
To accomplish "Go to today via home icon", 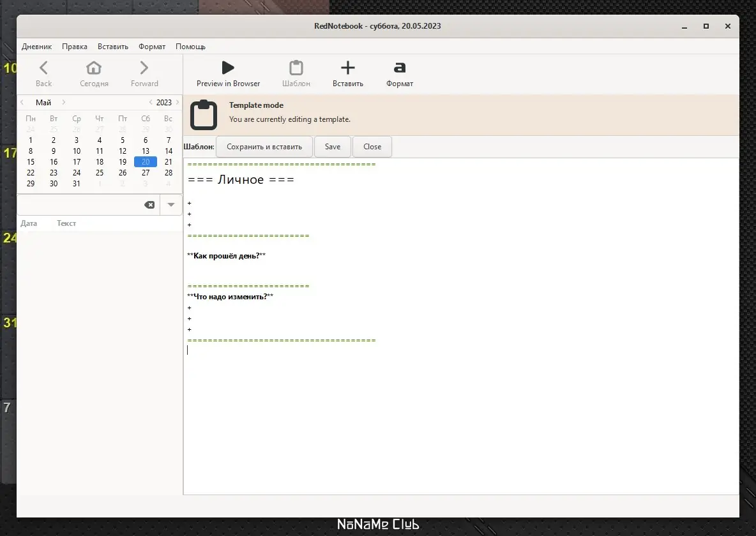I will click(x=94, y=68).
